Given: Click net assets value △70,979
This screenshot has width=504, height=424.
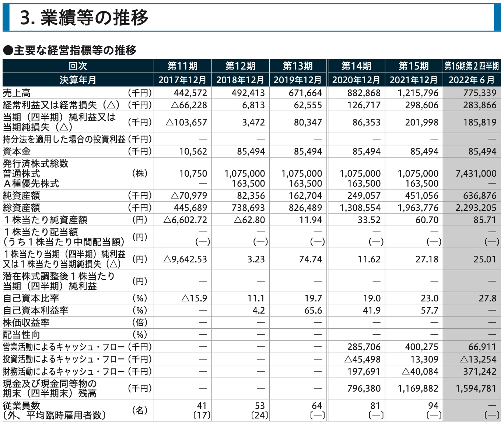Looking at the screenshot, I should point(189,195).
